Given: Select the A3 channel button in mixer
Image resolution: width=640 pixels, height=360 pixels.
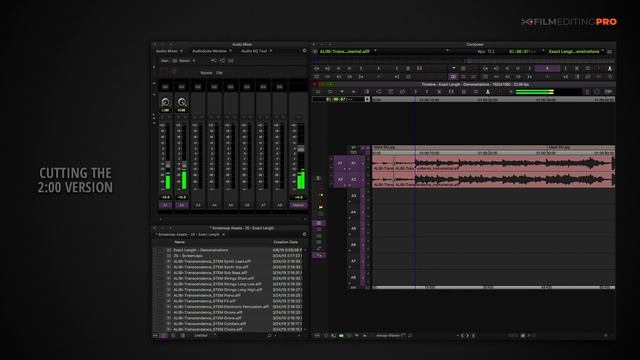Looking at the screenshot, I should [198, 205].
